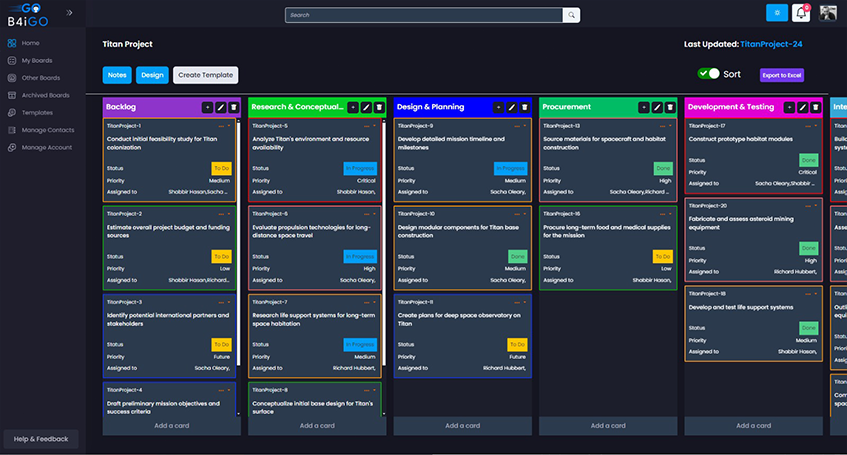
Task: Open My Boards in the sidebar
Action: point(36,61)
